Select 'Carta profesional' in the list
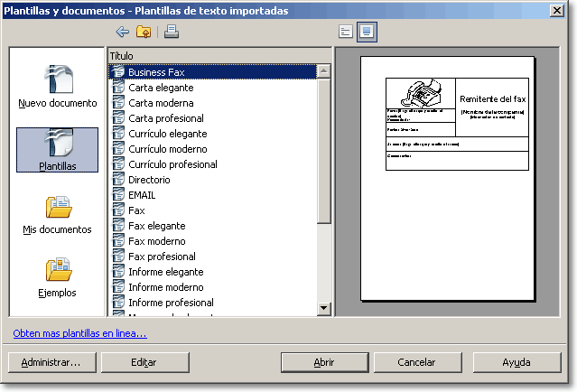This screenshot has height=392, width=577. [166, 118]
